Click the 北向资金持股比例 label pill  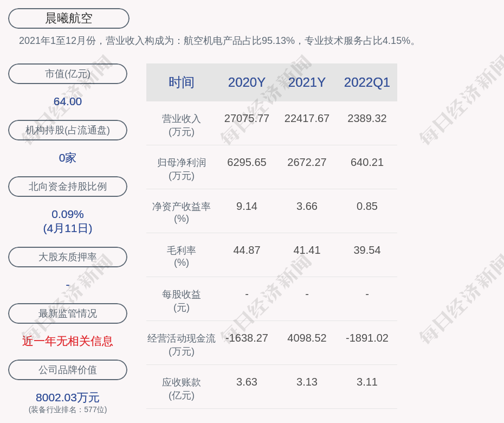[68, 187]
